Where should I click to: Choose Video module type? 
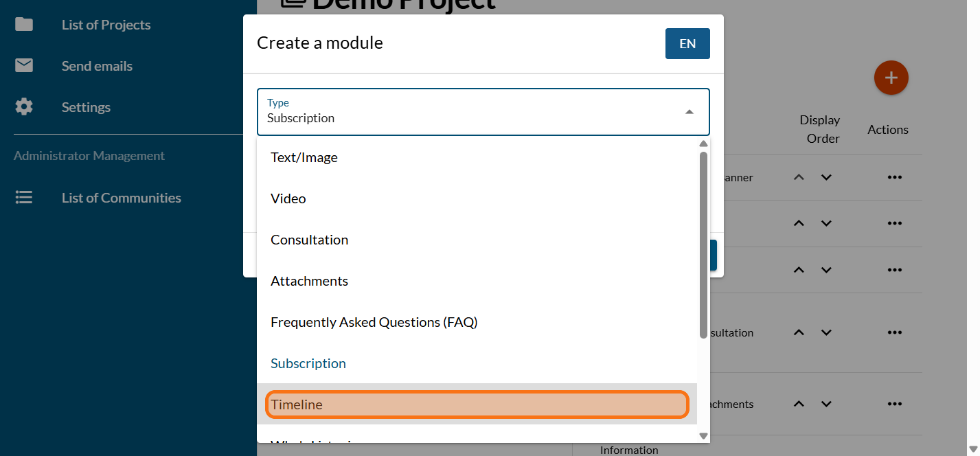click(477, 198)
